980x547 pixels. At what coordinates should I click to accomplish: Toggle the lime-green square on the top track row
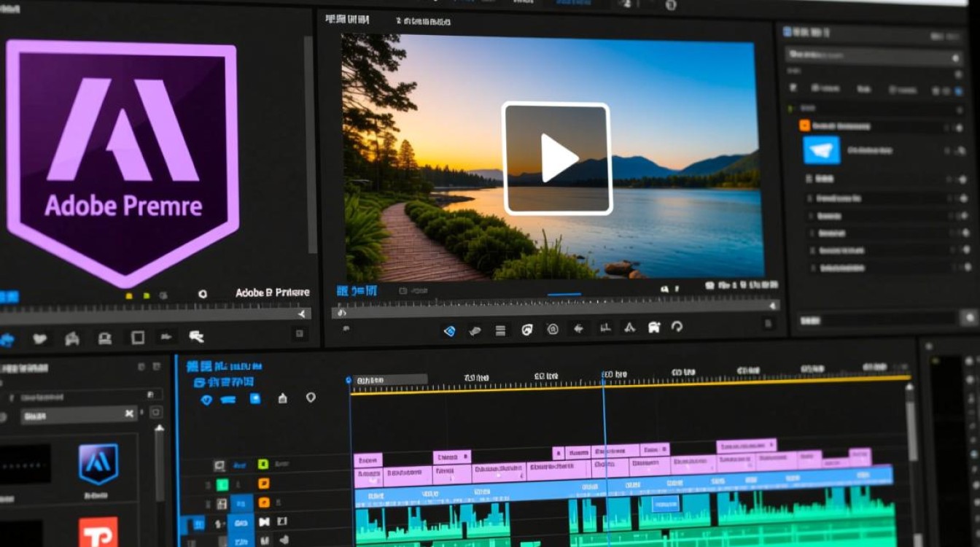(263, 464)
